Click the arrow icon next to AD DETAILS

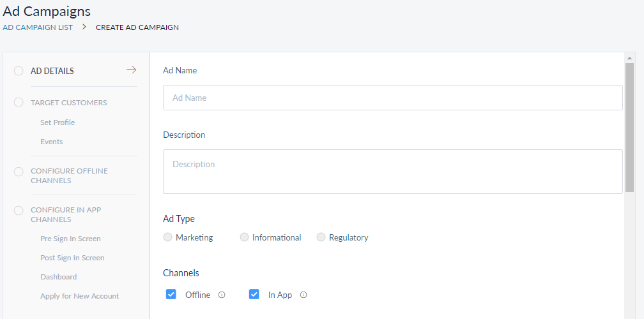pos(132,70)
